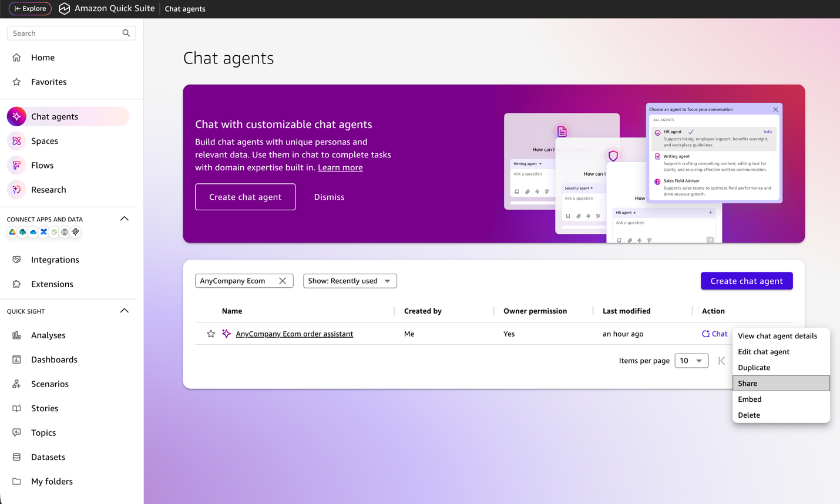Click the Dashboards icon in Quick Sight
Image resolution: width=840 pixels, height=504 pixels.
point(16,359)
